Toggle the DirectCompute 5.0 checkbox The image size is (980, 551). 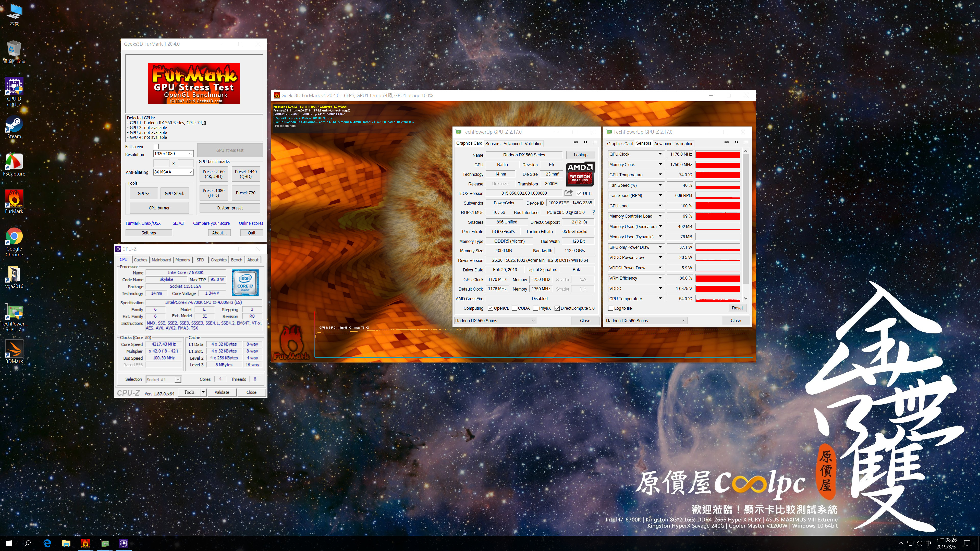point(557,308)
